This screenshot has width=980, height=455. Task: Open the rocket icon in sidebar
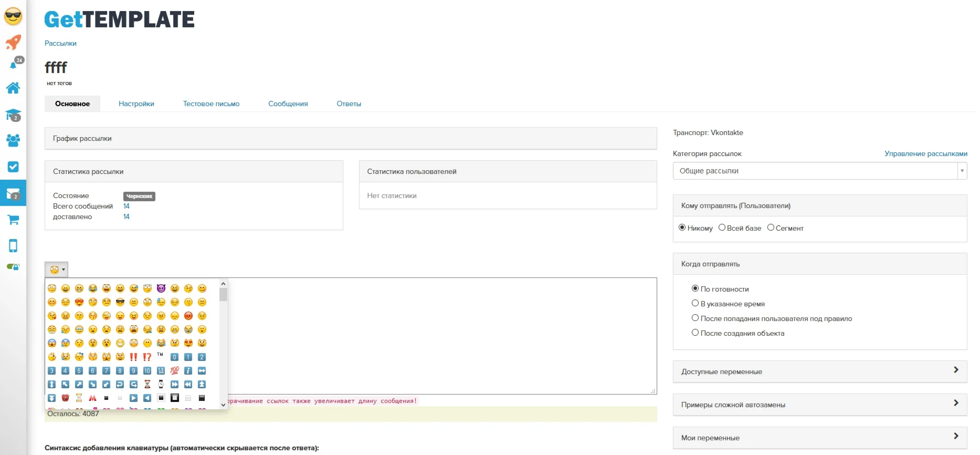13,42
